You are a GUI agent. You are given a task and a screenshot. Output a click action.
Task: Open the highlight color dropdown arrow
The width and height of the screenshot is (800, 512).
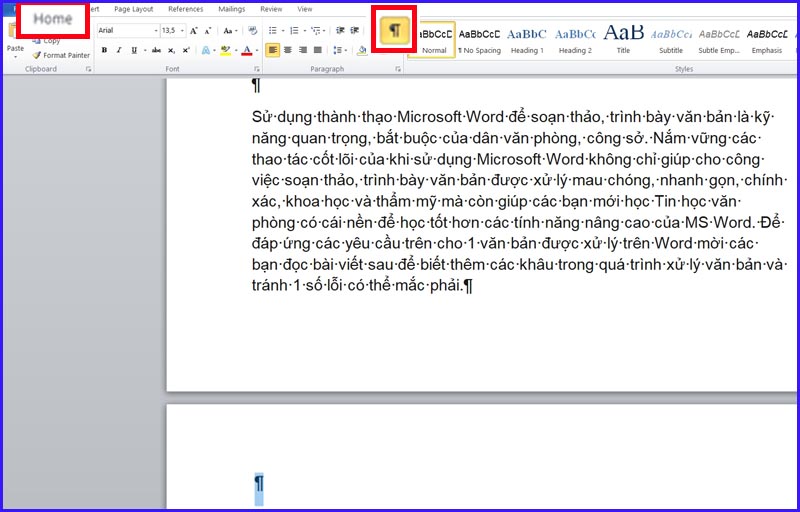pos(236,50)
